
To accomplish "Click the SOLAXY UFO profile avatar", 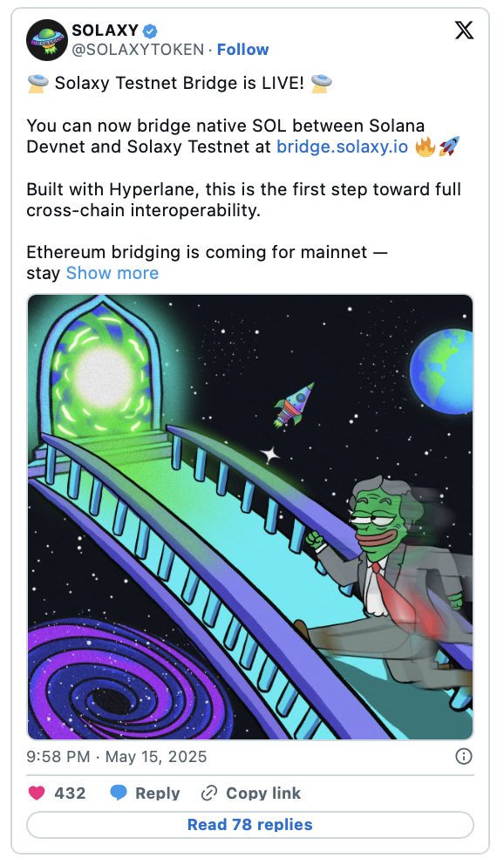I will click(x=47, y=40).
